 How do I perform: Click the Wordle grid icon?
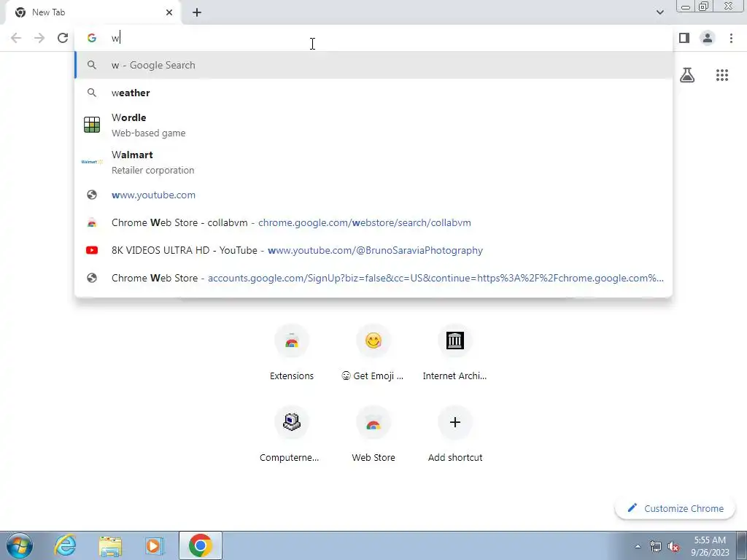click(x=91, y=125)
